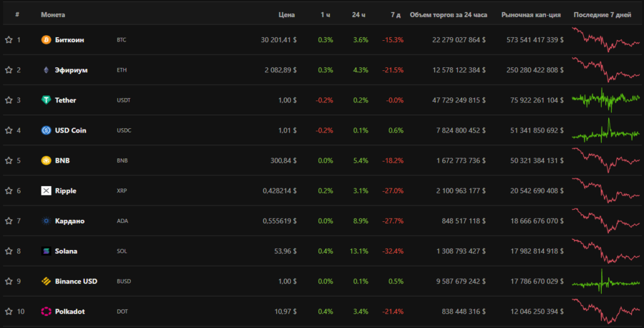The width and height of the screenshot is (644, 328).
Task: Open the Эфириум coin page link
Action: pos(71,70)
